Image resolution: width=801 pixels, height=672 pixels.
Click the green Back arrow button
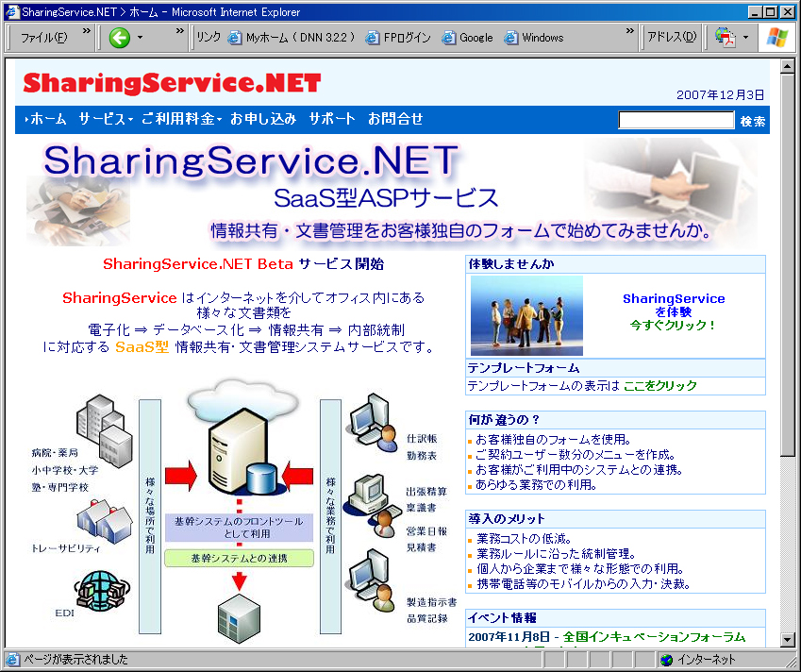click(120, 38)
